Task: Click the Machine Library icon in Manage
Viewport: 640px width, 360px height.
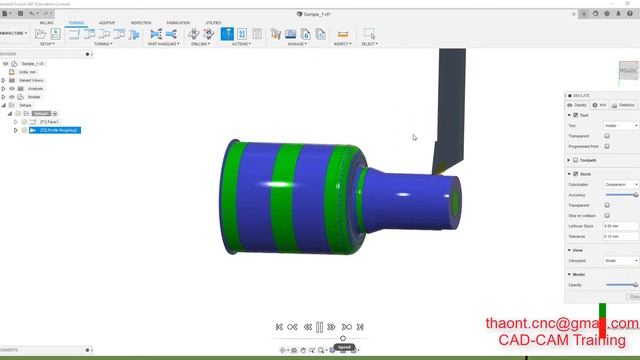Action: (x=291, y=34)
